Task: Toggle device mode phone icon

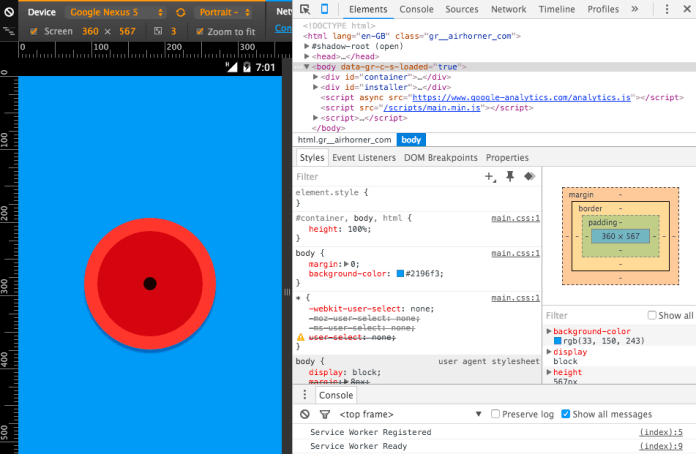Action: (324, 9)
